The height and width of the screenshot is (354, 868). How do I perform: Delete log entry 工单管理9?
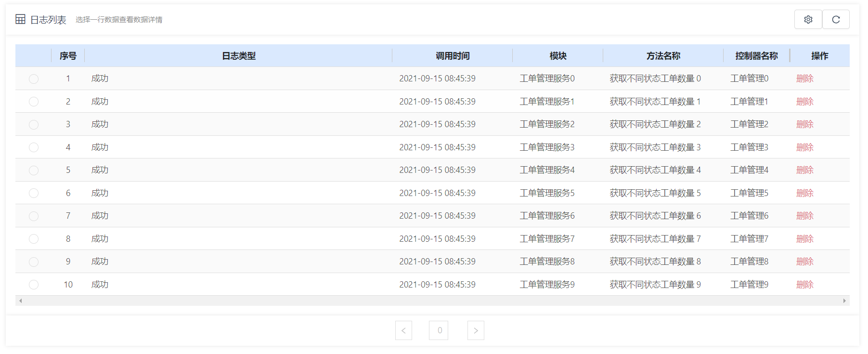coord(805,285)
